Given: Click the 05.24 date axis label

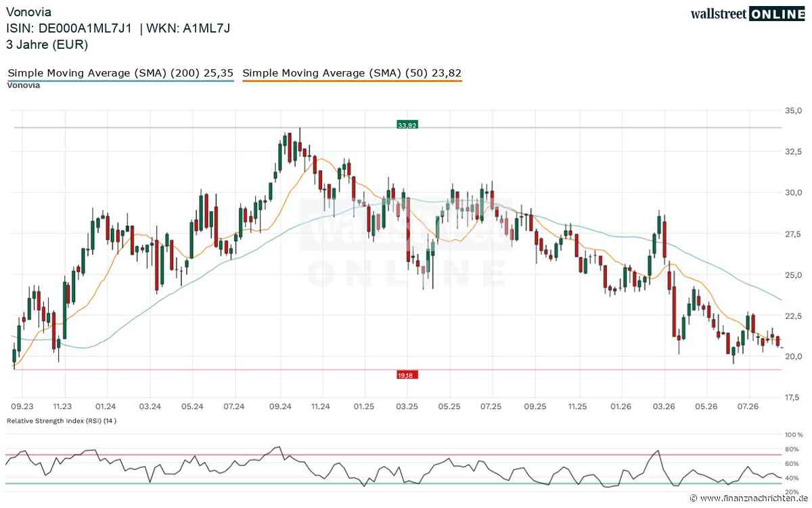Looking at the screenshot, I should [192, 406].
